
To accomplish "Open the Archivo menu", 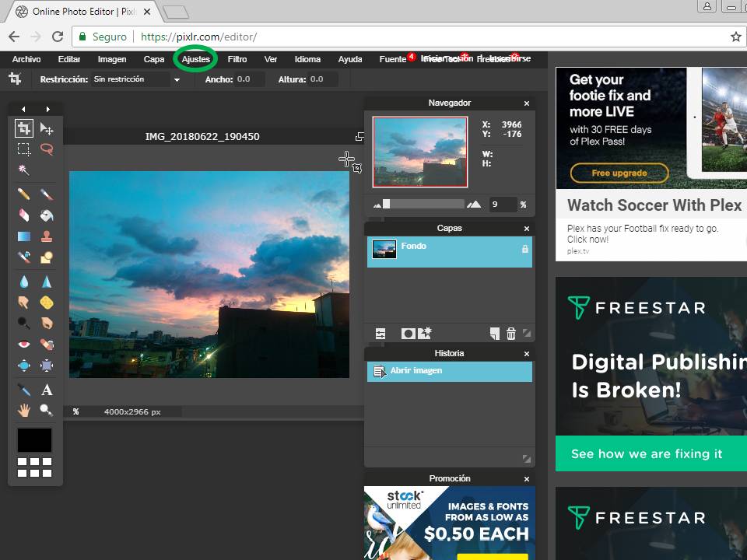I will 26,59.
